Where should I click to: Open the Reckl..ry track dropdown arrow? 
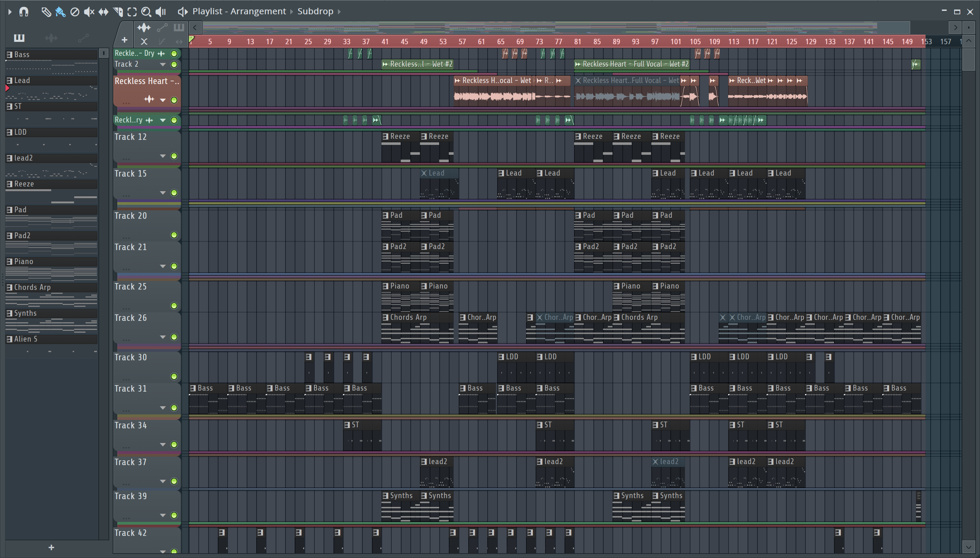pyautogui.click(x=163, y=120)
